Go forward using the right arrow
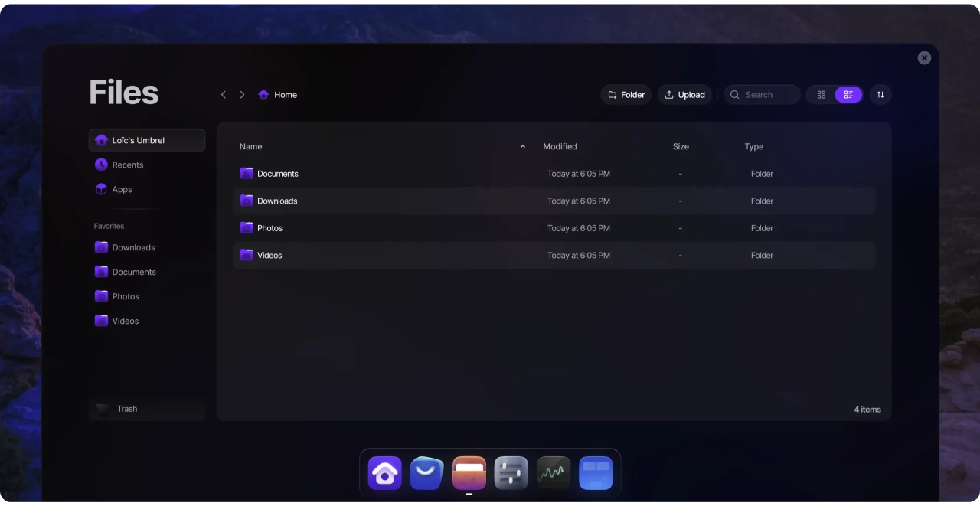This screenshot has height=506, width=980. (242, 95)
